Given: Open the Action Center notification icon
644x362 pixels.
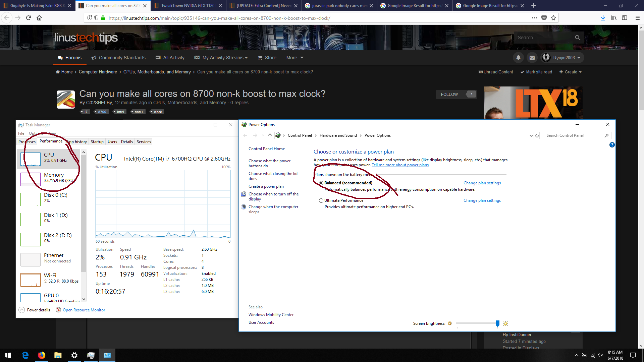Looking at the screenshot, I should [633, 355].
